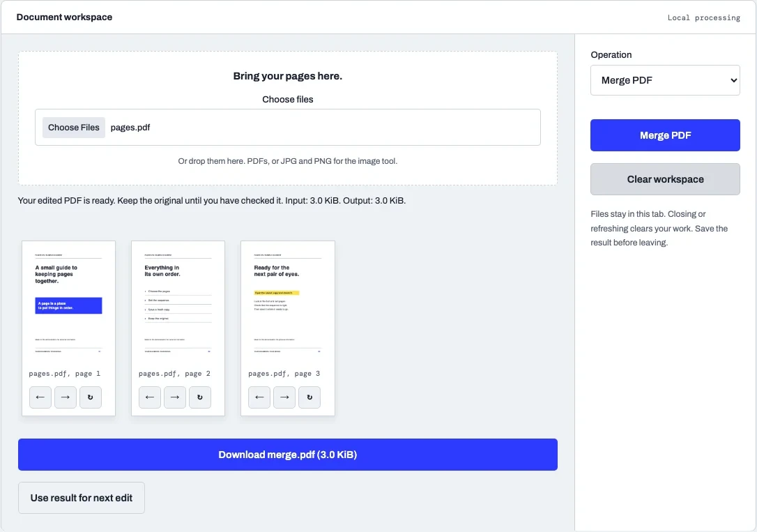Click the 'Local processing' header text
This screenshot has width=757, height=532.
tap(703, 18)
